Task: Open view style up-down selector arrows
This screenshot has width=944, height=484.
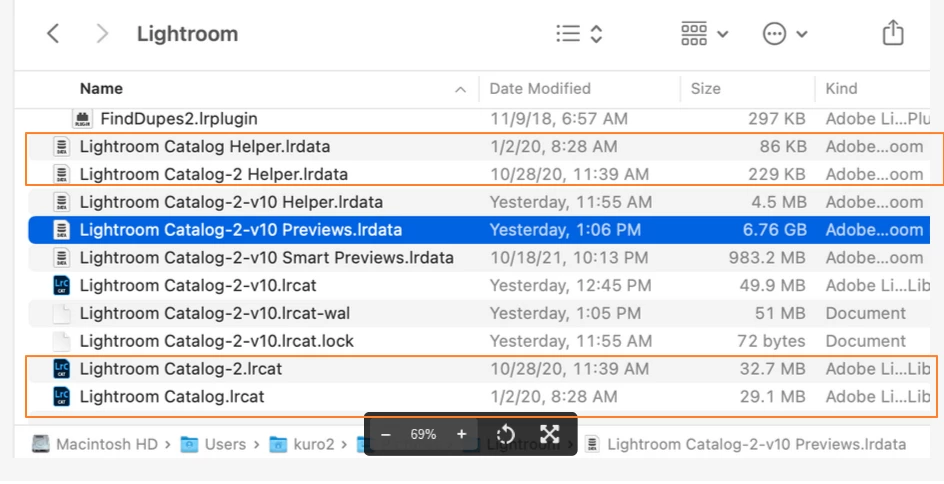Action: coord(596,34)
